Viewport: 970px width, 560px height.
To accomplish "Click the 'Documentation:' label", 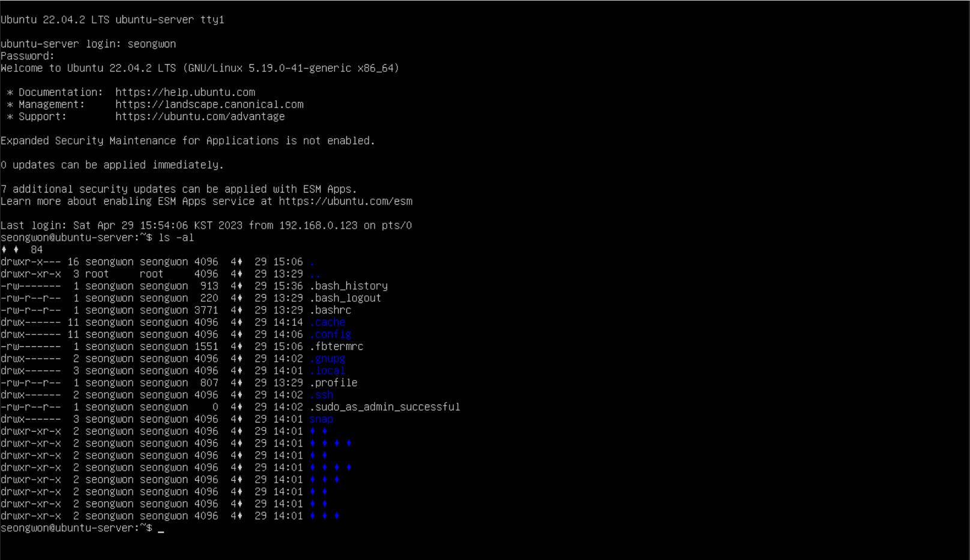I will [x=61, y=92].
